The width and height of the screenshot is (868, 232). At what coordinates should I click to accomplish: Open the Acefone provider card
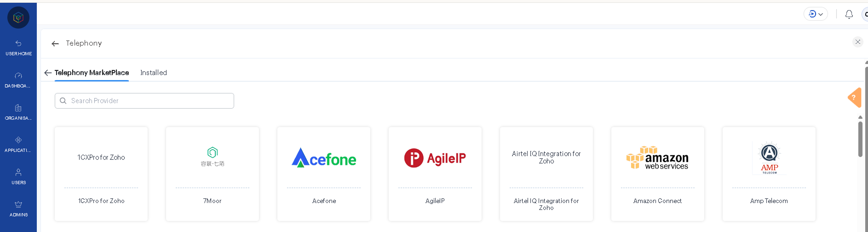(324, 174)
